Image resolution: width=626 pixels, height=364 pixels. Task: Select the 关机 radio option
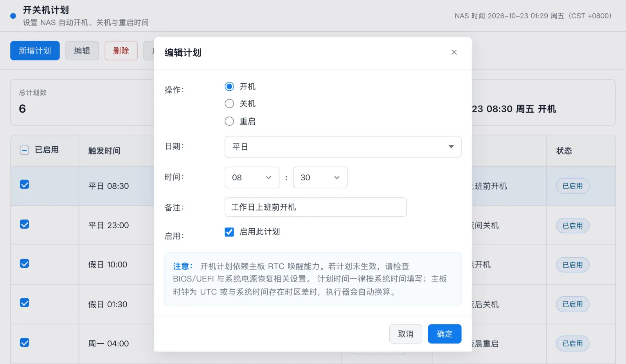[x=229, y=104]
